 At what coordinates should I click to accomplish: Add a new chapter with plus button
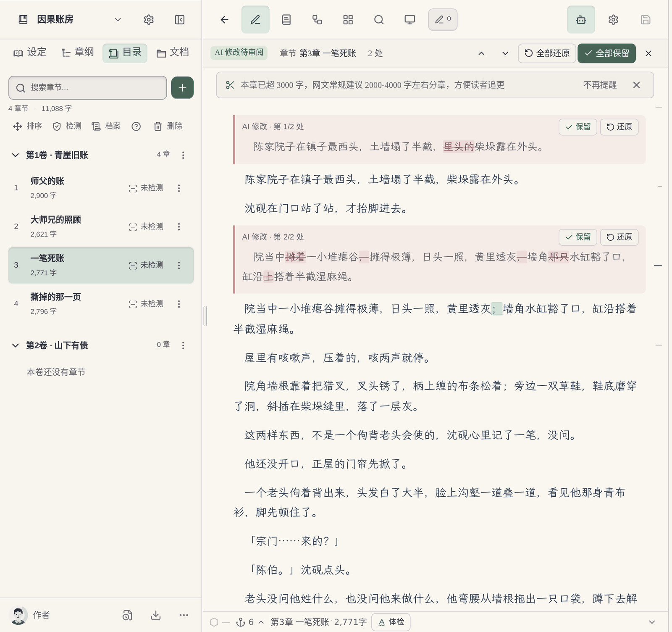tap(182, 88)
